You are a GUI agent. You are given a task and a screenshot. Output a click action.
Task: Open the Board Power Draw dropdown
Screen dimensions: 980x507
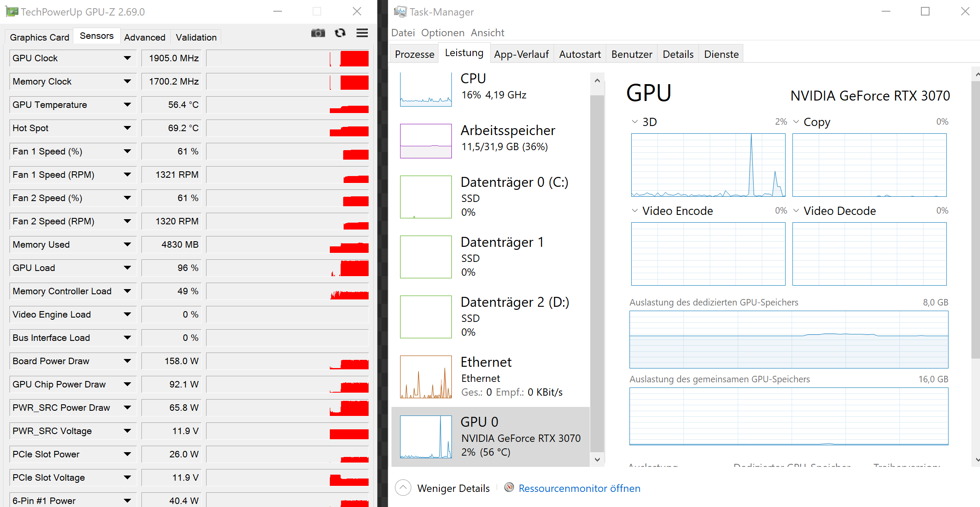tap(127, 361)
